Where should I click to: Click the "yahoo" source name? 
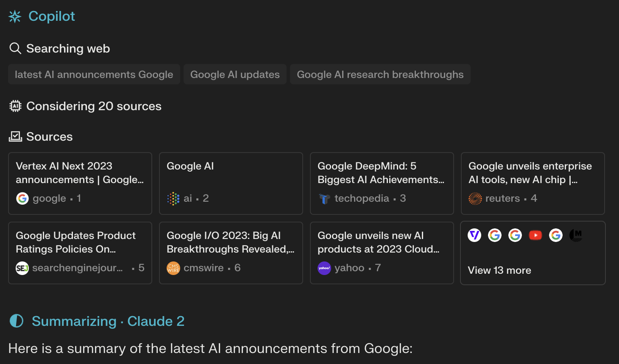349,268
